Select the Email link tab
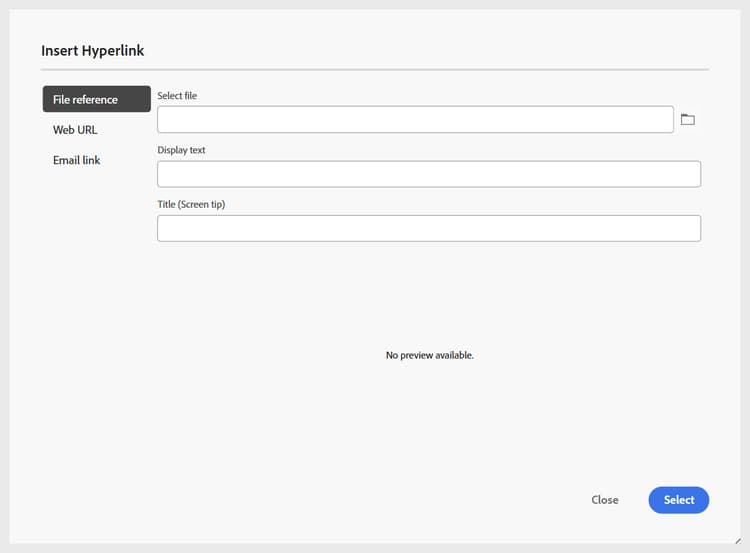The height and width of the screenshot is (553, 750). (x=77, y=160)
